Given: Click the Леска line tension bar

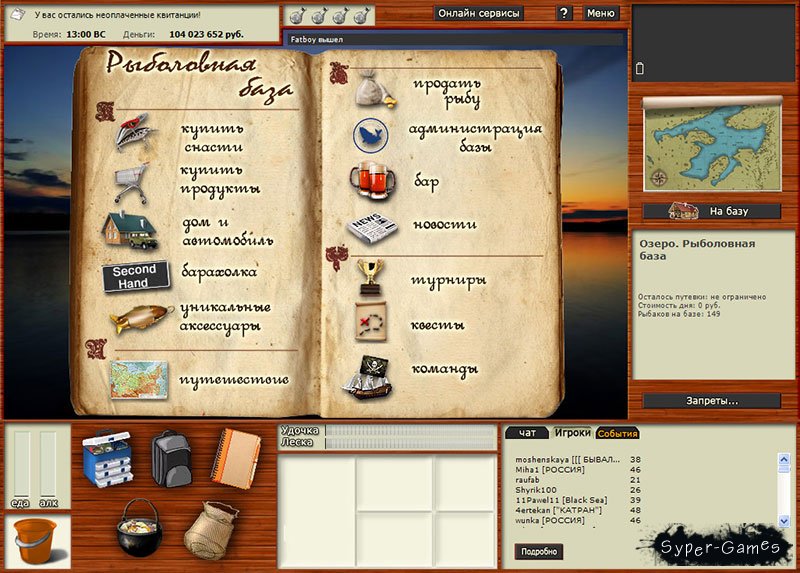Looking at the screenshot, I should pos(411,443).
